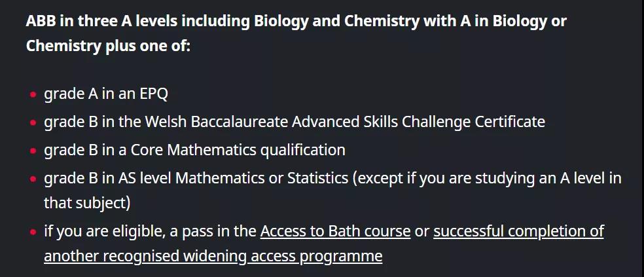Click red bullet beside 'if you are eligible'
Screen dimensions: 644x277
coord(33,232)
